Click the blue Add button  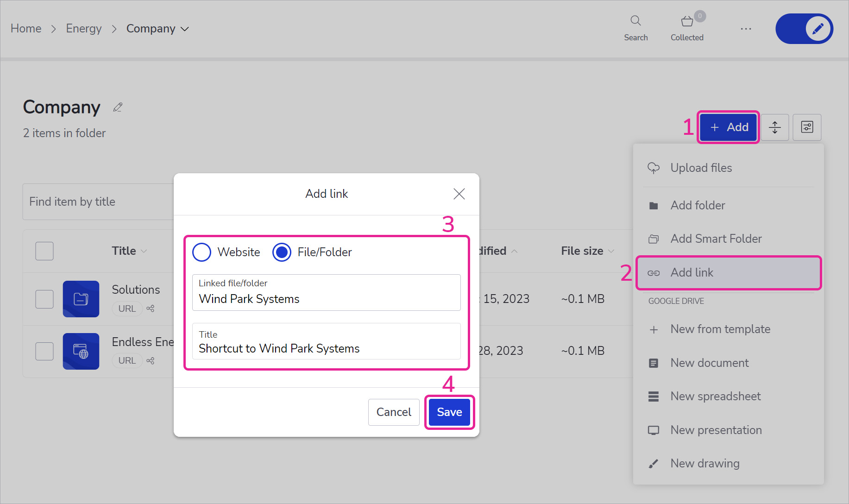tap(729, 127)
